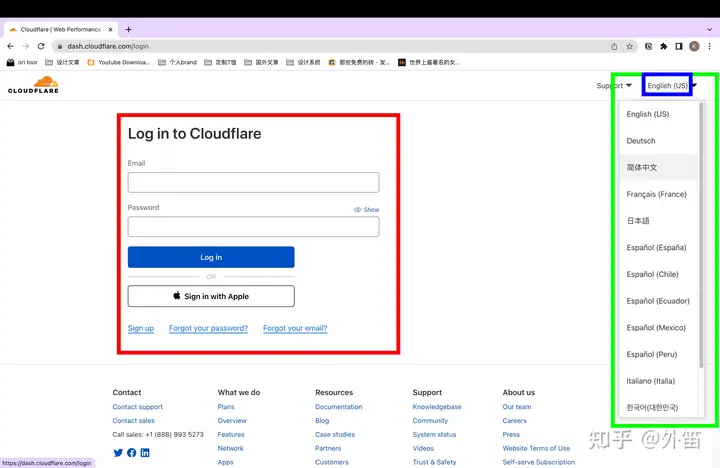Viewport: 720px width, 468px height.
Task: Select Español (Ecuador) language
Action: point(658,300)
